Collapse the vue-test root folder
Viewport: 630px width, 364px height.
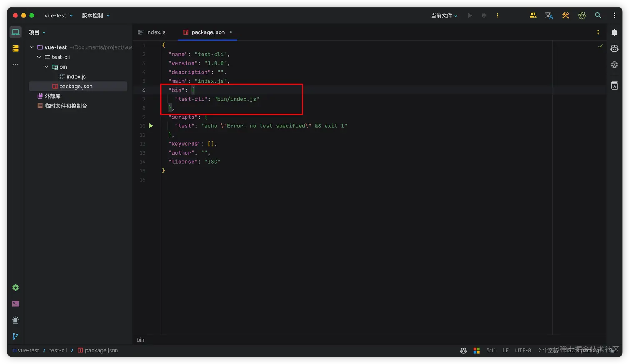(32, 47)
